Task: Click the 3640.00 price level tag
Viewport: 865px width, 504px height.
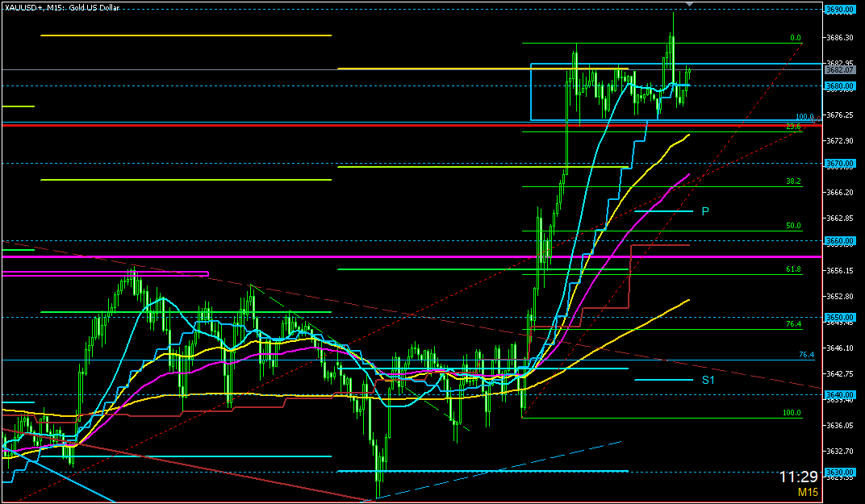Action: tap(840, 394)
